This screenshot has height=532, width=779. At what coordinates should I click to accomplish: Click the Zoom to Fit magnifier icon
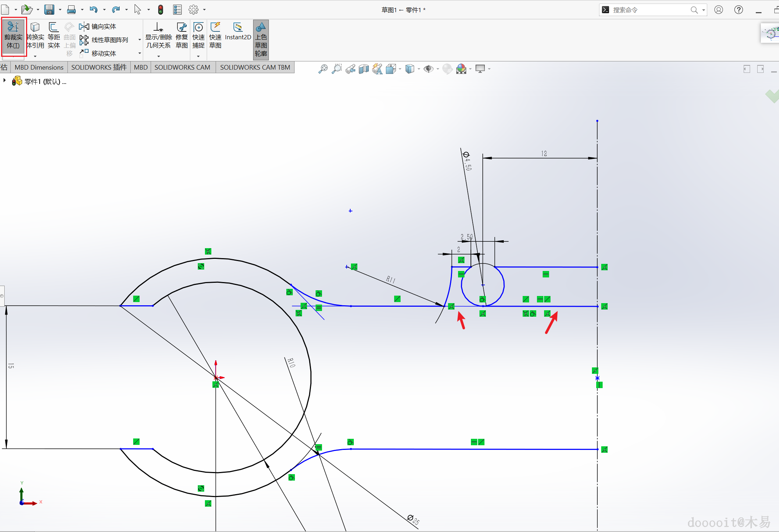coord(323,69)
